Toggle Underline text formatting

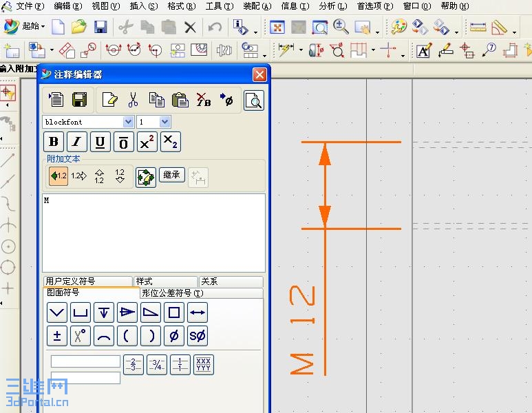click(x=100, y=142)
